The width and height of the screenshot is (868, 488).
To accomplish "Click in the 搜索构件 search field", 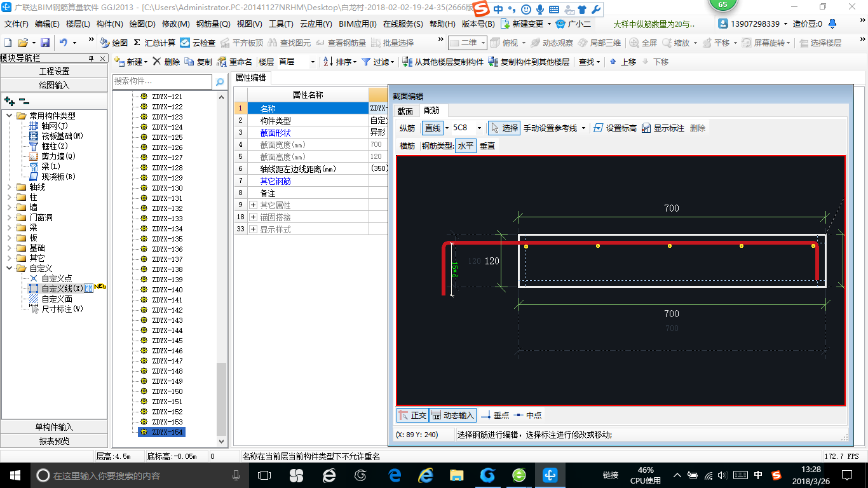I will (163, 81).
